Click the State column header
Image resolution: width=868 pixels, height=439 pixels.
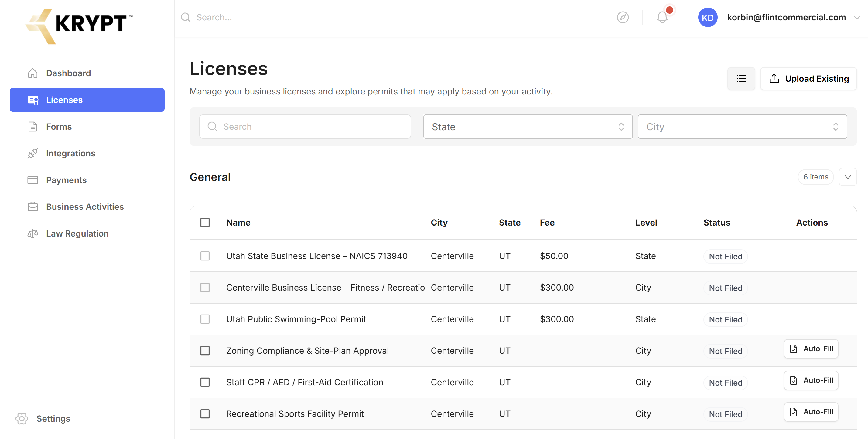(x=510, y=222)
